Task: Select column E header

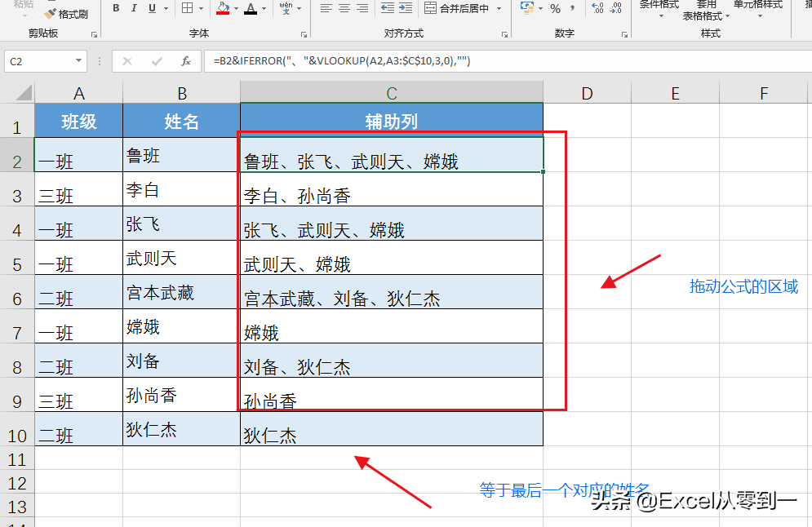Action: click(x=675, y=93)
